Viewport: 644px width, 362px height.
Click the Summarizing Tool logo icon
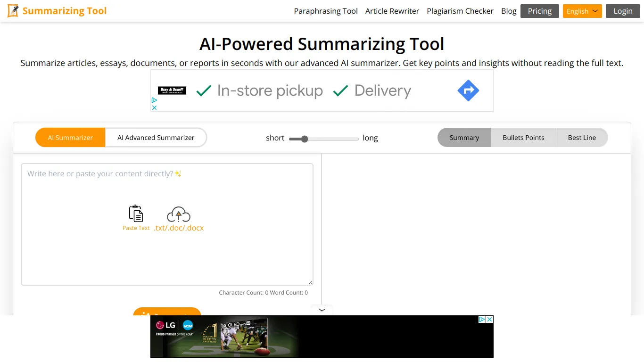(x=13, y=10)
